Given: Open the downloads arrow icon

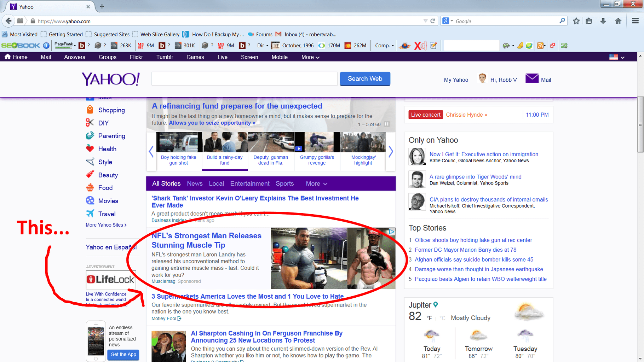Looking at the screenshot, I should [603, 21].
